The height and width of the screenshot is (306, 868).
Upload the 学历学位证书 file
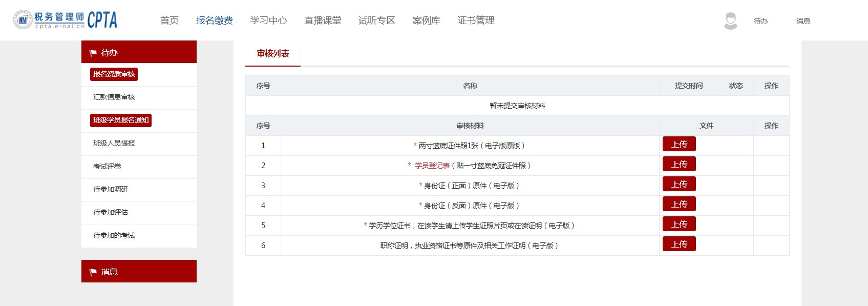coord(679,224)
